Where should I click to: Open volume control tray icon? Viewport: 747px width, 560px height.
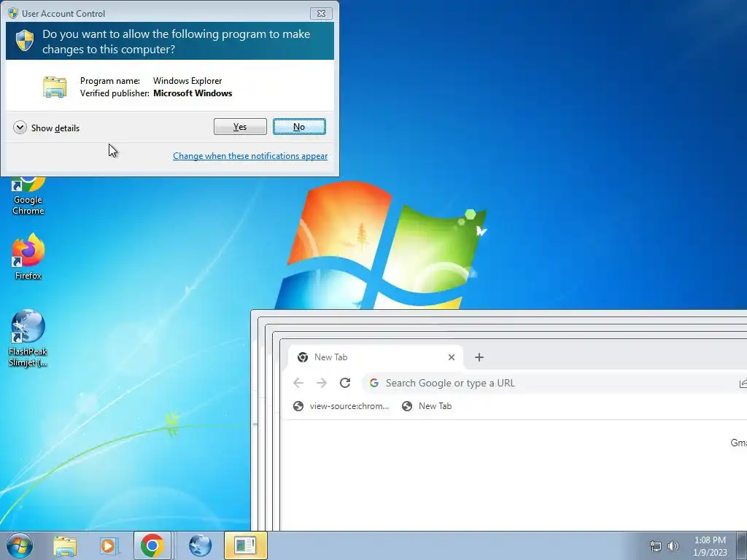673,546
